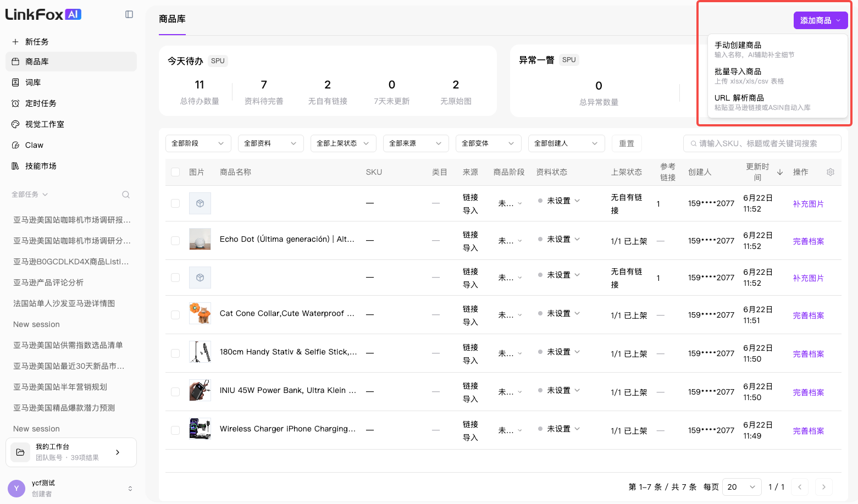Open 技能市场 in the sidebar
Image resolution: width=858 pixels, height=504 pixels.
pos(71,166)
